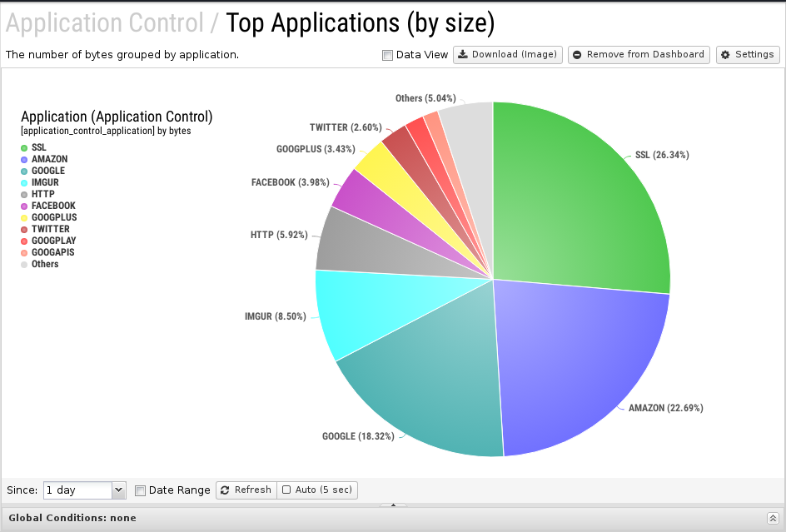Click the GOOGLE (18.32%) chart label

pos(358,436)
